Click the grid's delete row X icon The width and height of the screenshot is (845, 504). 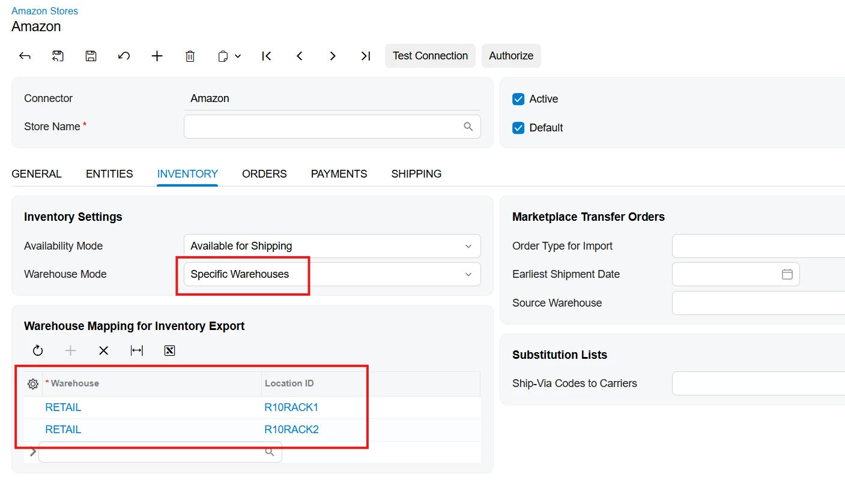pos(103,350)
